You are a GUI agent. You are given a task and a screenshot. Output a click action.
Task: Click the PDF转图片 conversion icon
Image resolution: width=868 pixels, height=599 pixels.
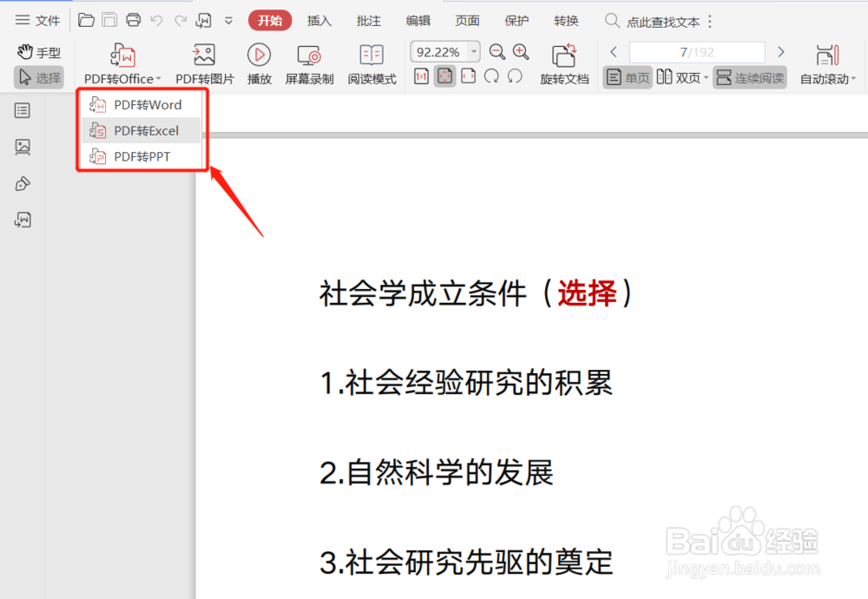[203, 59]
